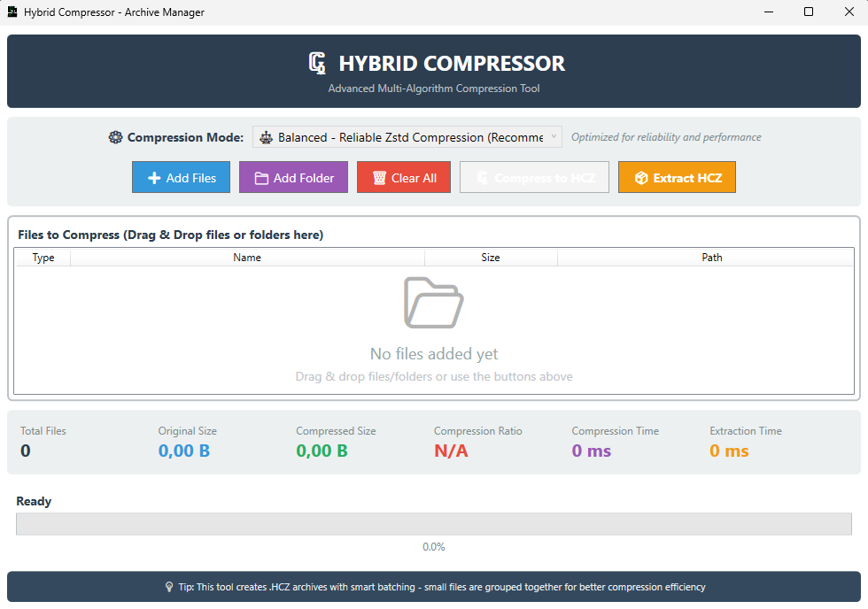Open the Compression Mode dropdown
The image size is (868, 609).
pyautogui.click(x=407, y=137)
